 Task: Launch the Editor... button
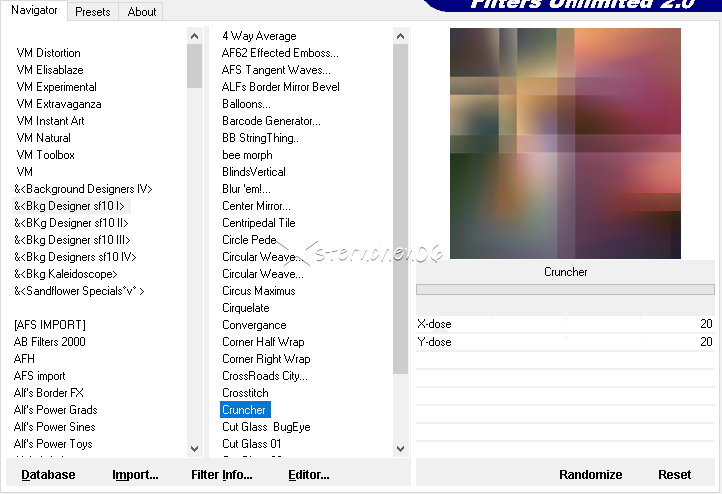click(309, 475)
